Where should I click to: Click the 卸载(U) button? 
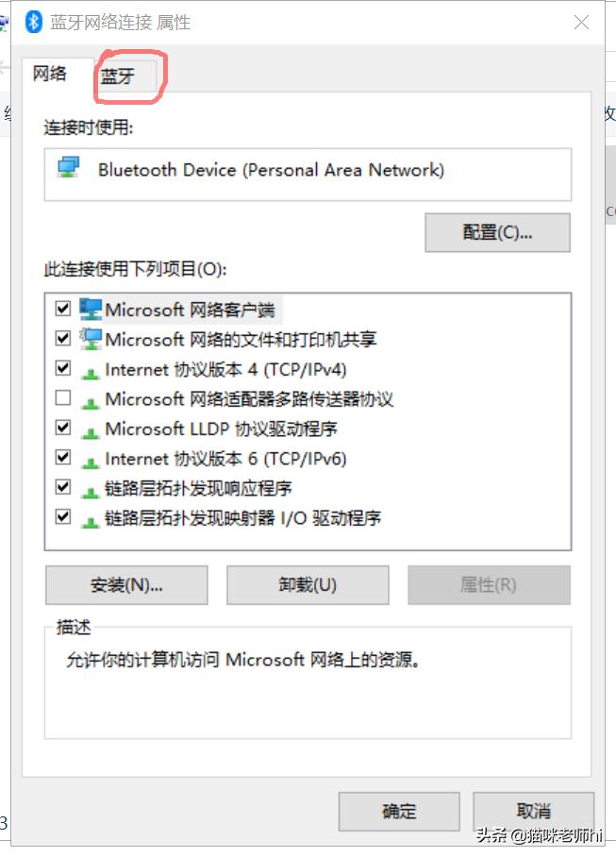(x=307, y=584)
